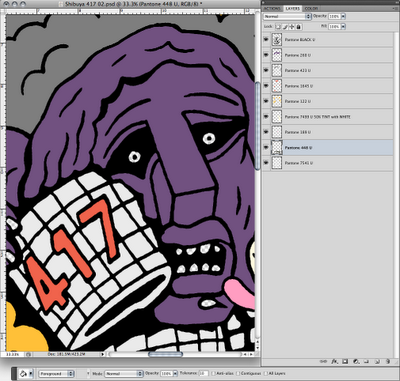Open the Foreground fill source dropdown
This screenshot has height=381, width=400.
tap(56, 374)
